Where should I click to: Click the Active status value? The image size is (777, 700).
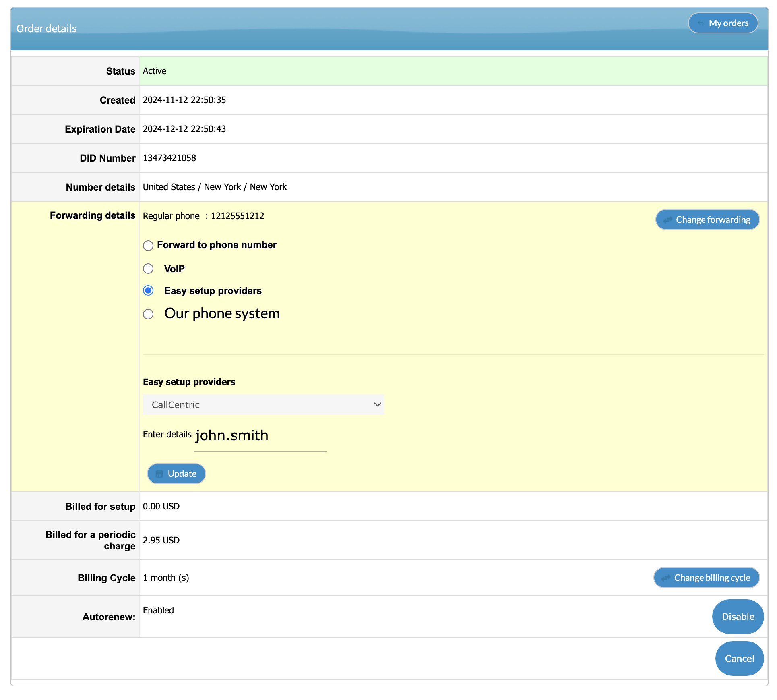pos(155,71)
